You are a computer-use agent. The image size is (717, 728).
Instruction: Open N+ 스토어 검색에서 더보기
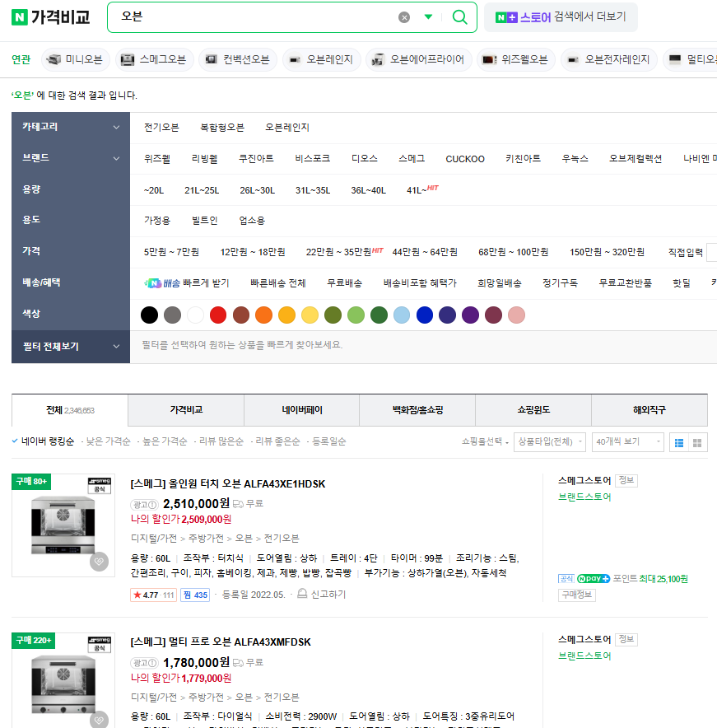tap(561, 17)
